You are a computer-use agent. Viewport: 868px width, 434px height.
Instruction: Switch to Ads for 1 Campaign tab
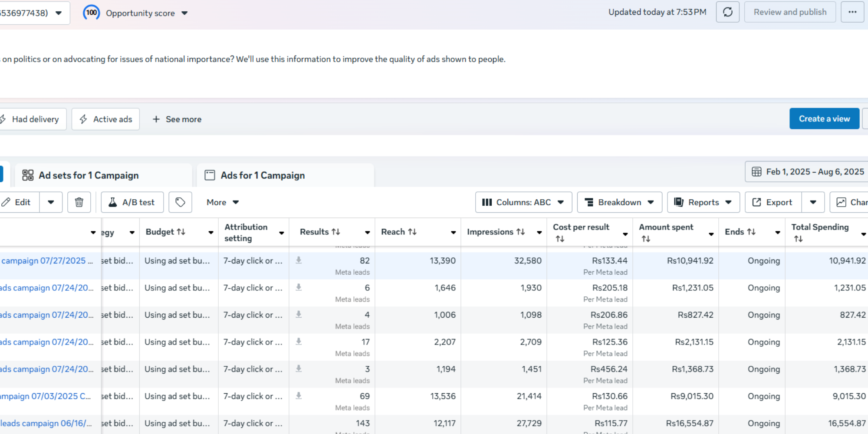pos(286,175)
